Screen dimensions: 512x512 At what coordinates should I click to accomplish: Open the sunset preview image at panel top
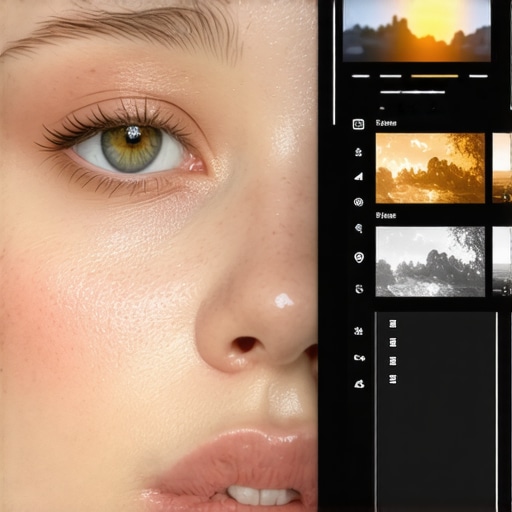coord(417,31)
